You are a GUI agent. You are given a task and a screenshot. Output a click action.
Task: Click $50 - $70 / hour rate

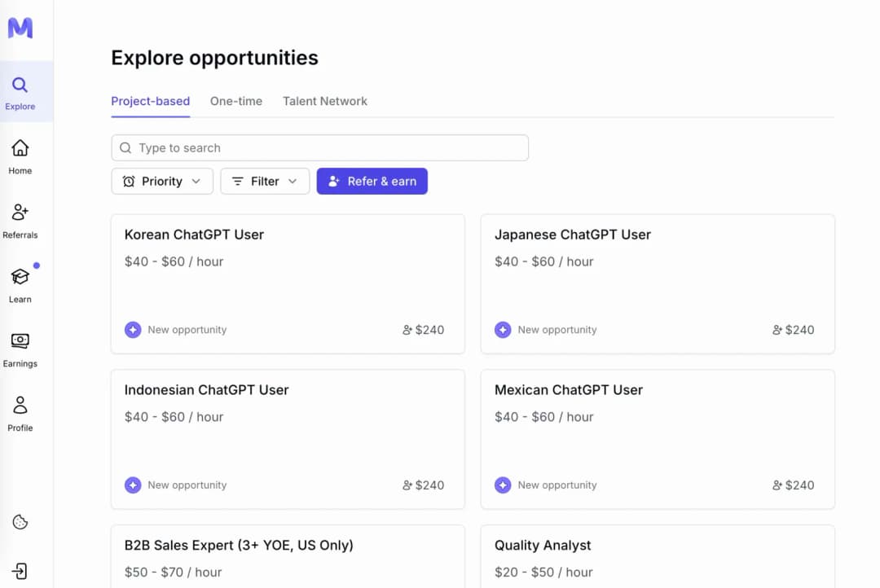pos(174,573)
